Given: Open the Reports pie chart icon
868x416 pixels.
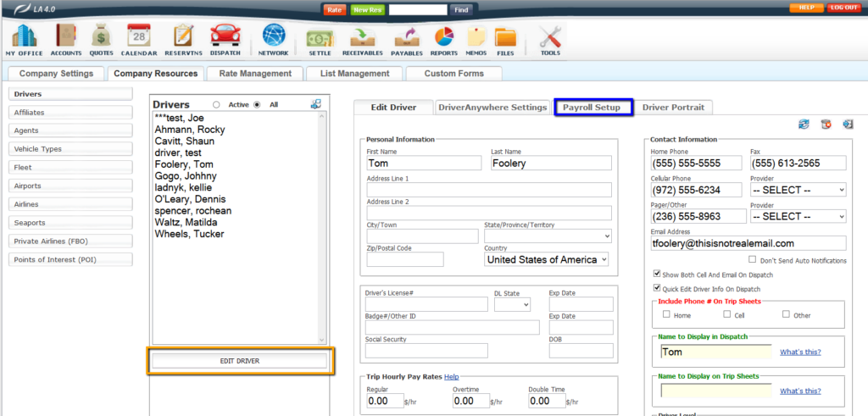Looking at the screenshot, I should tap(444, 39).
